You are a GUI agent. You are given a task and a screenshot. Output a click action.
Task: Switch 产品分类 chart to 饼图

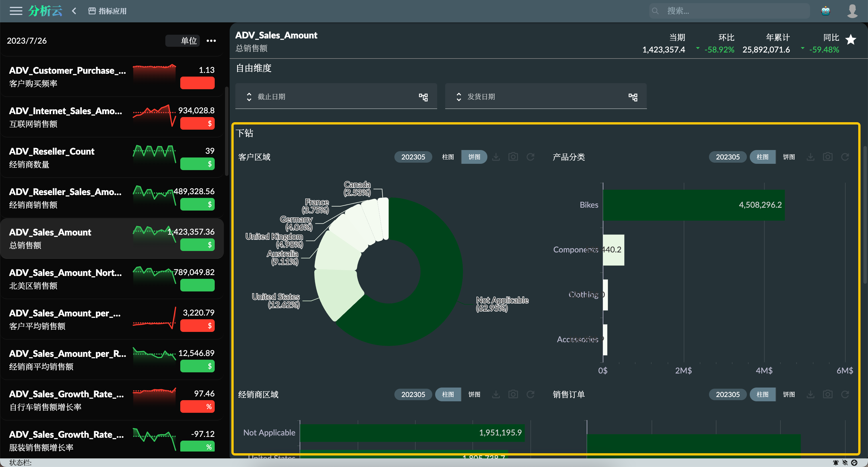(789, 157)
